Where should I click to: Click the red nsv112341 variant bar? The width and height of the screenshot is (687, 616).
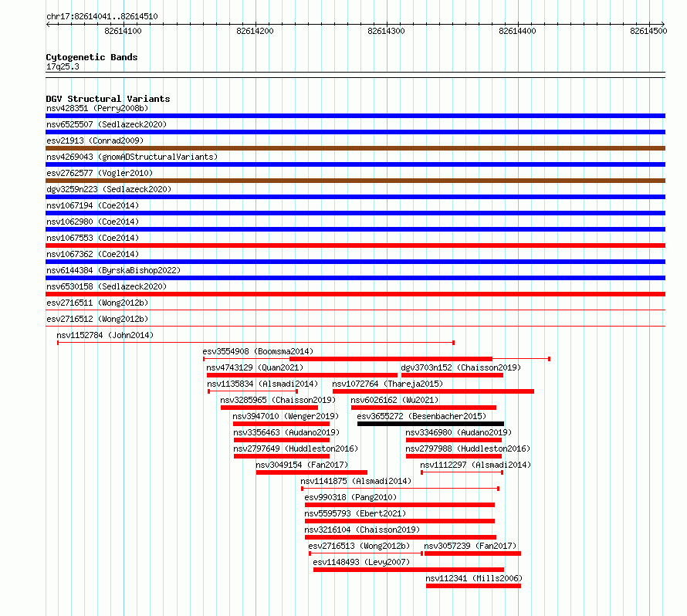tap(474, 586)
